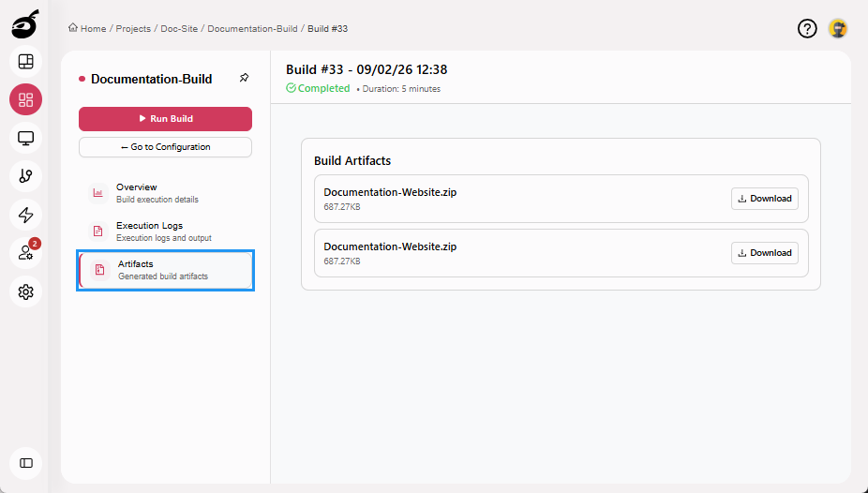The width and height of the screenshot is (868, 493).
Task: Click the second artifact's 687.27KB size
Action: tap(342, 261)
